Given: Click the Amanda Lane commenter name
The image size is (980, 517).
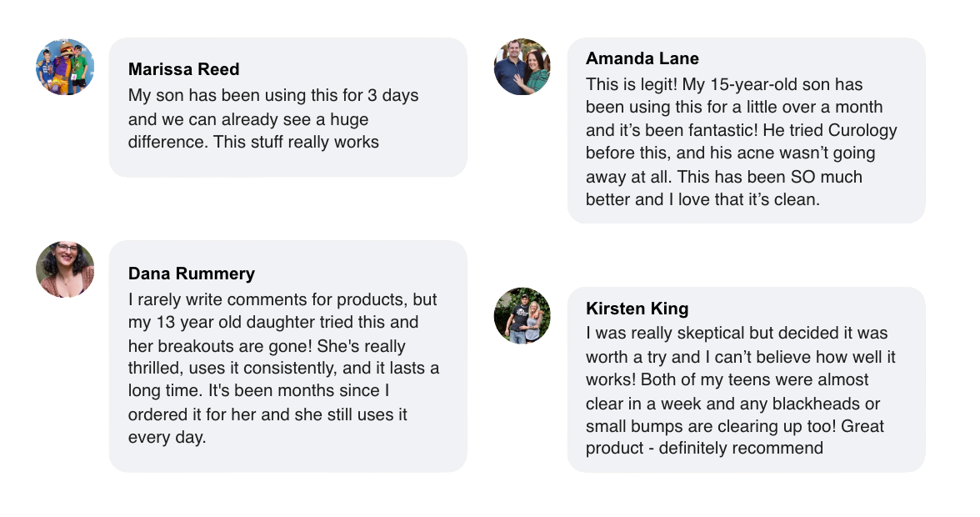Looking at the screenshot, I should coord(642,58).
